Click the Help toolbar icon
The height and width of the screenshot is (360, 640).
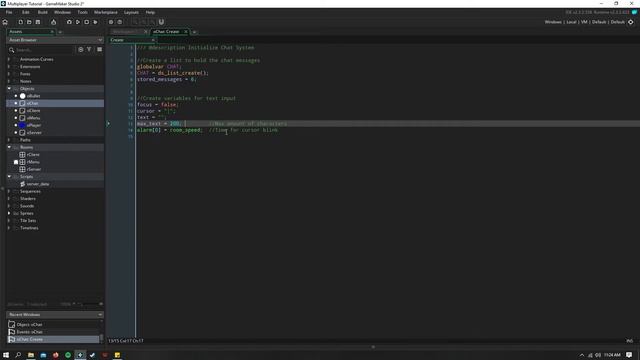click(120, 22)
